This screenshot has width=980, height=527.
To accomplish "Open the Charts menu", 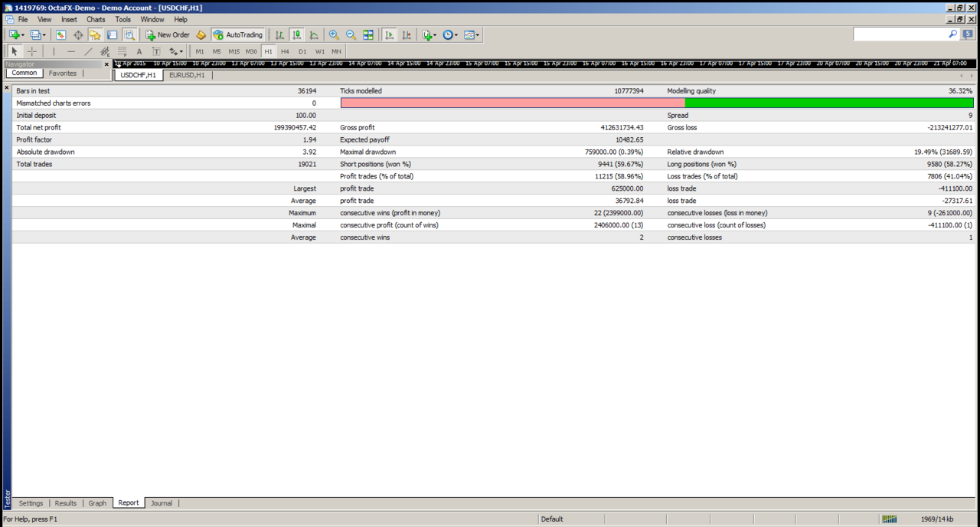I will (x=96, y=19).
